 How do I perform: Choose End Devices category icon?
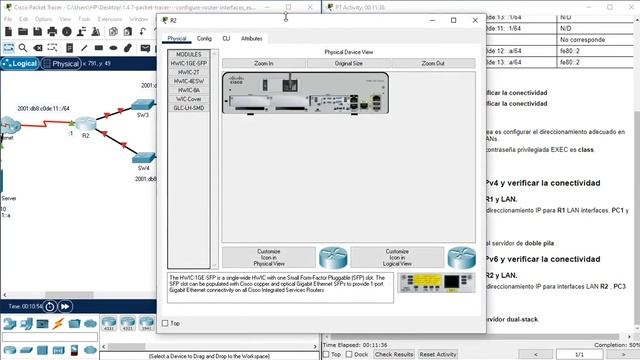[x=26, y=324]
